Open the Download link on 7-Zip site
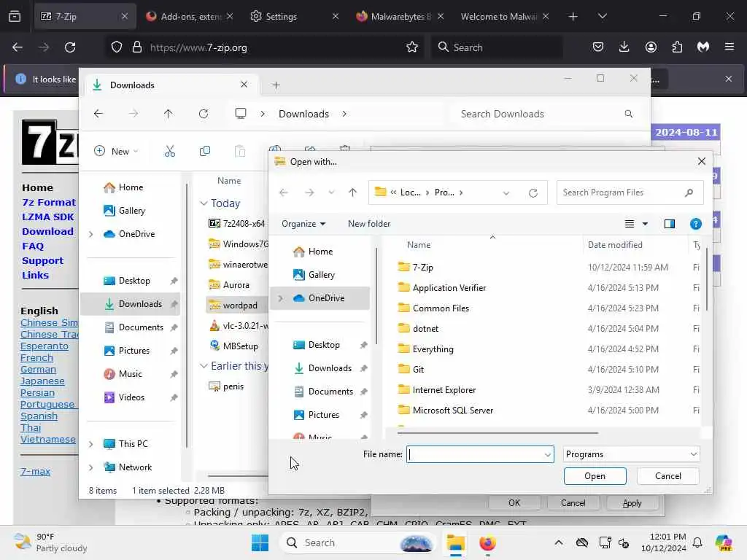 (x=47, y=231)
